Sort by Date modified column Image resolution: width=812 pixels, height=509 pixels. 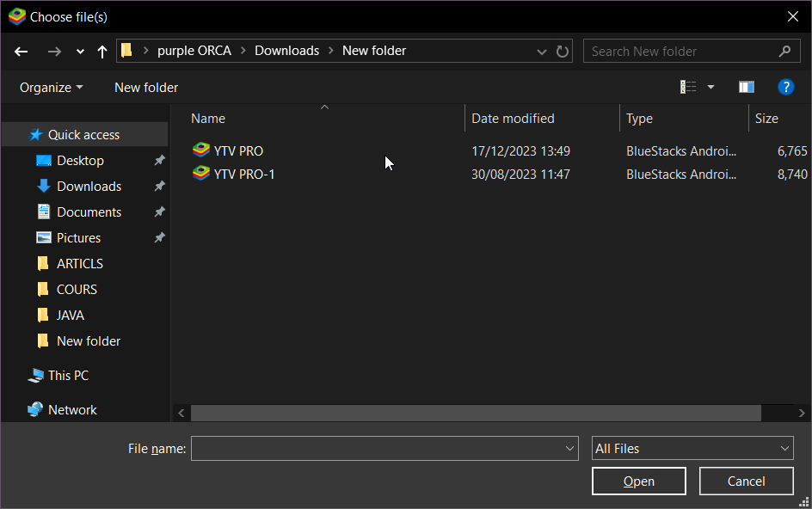click(x=513, y=119)
